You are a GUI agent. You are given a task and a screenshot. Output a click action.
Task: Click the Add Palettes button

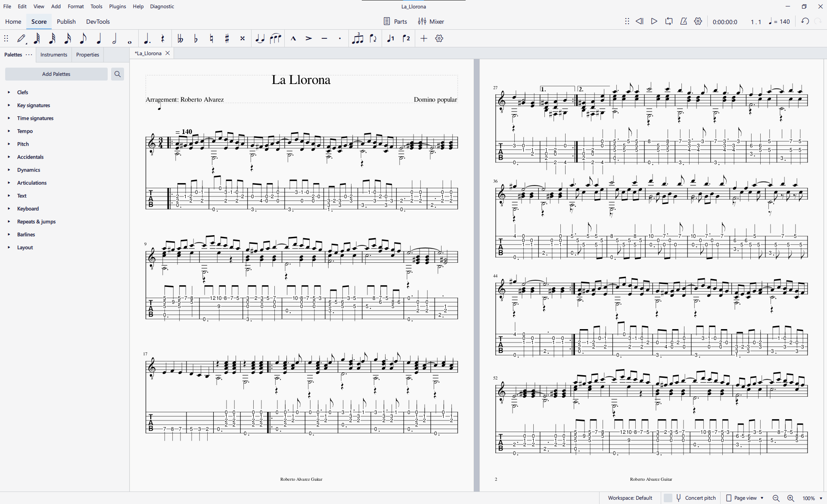point(56,74)
